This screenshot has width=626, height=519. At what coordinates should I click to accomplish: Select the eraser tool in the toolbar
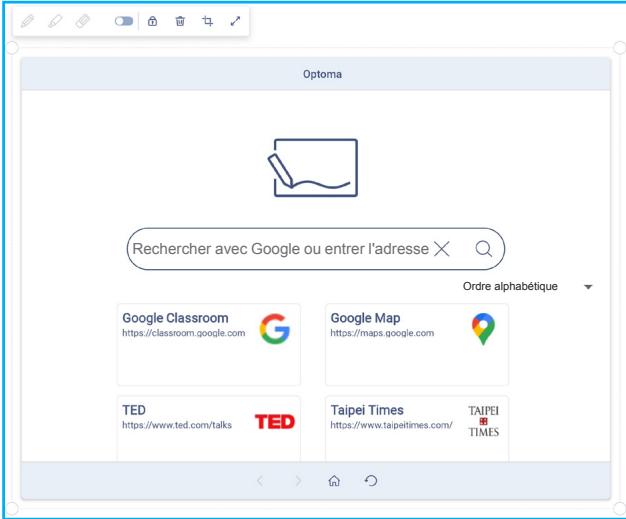click(x=83, y=21)
